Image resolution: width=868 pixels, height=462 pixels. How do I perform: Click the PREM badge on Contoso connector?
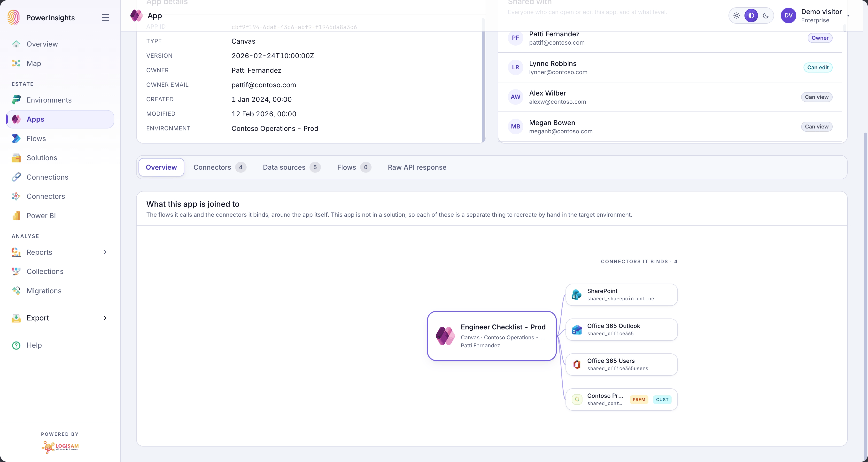(x=639, y=400)
